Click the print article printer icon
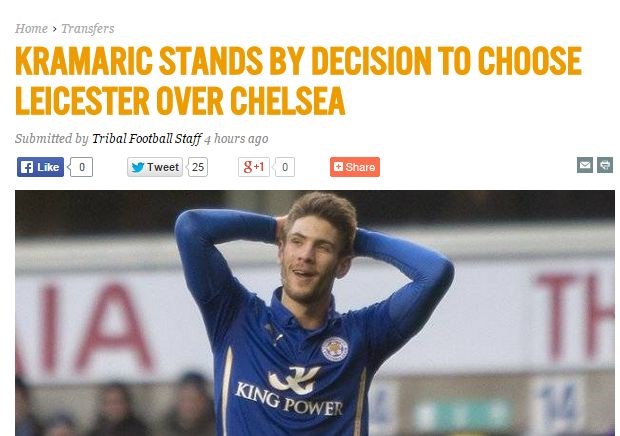 pos(605,165)
